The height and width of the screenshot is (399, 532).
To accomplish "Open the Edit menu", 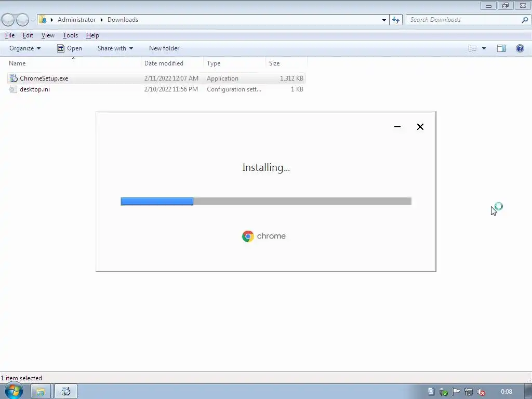I will coord(28,35).
